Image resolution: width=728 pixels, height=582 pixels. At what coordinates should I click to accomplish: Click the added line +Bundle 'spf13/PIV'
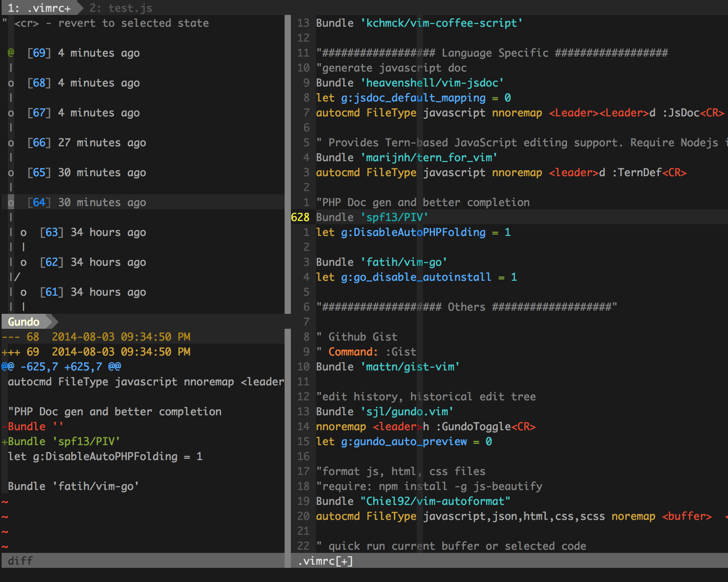click(x=61, y=441)
